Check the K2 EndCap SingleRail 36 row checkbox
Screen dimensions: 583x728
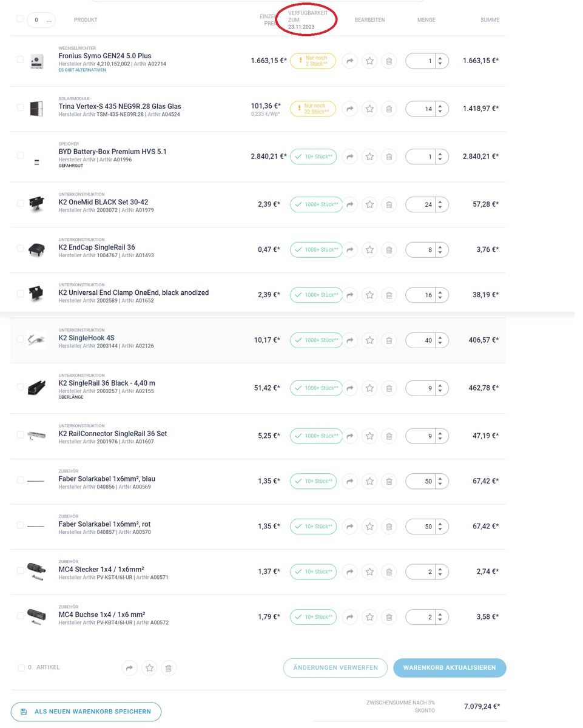click(x=20, y=248)
